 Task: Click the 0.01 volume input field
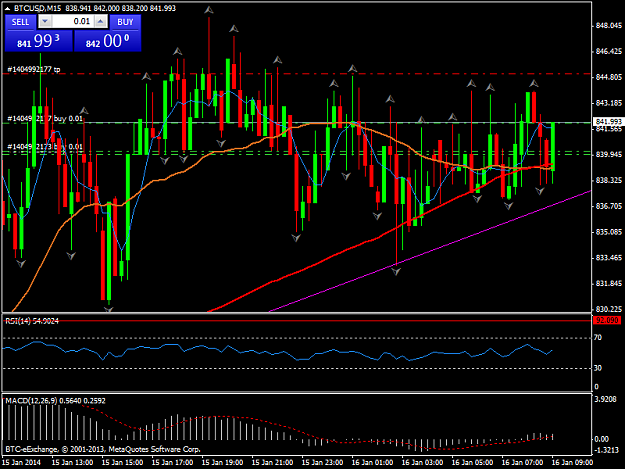73,22
